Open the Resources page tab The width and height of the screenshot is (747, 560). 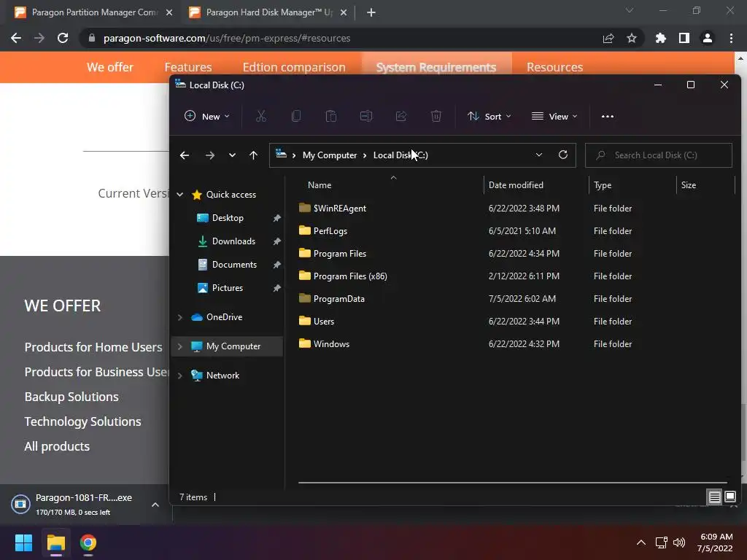554,67
